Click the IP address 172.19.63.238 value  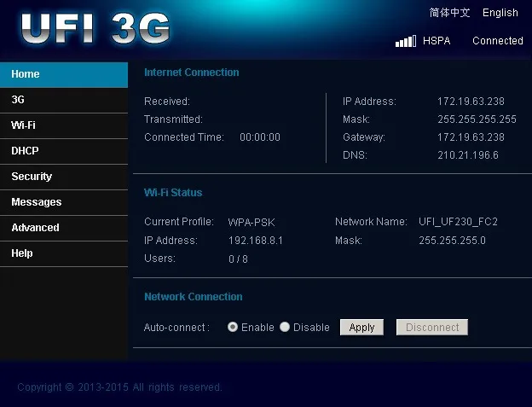coord(471,102)
